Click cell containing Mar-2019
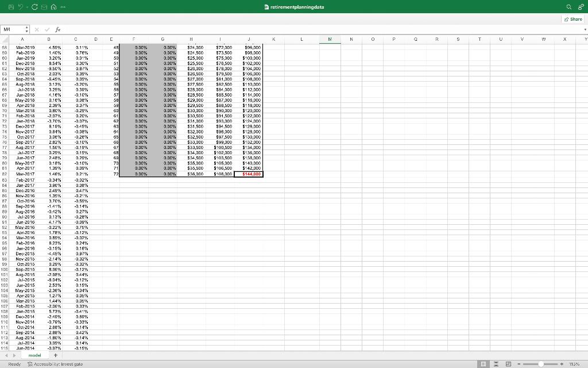This screenshot has width=588, height=368. click(22, 48)
